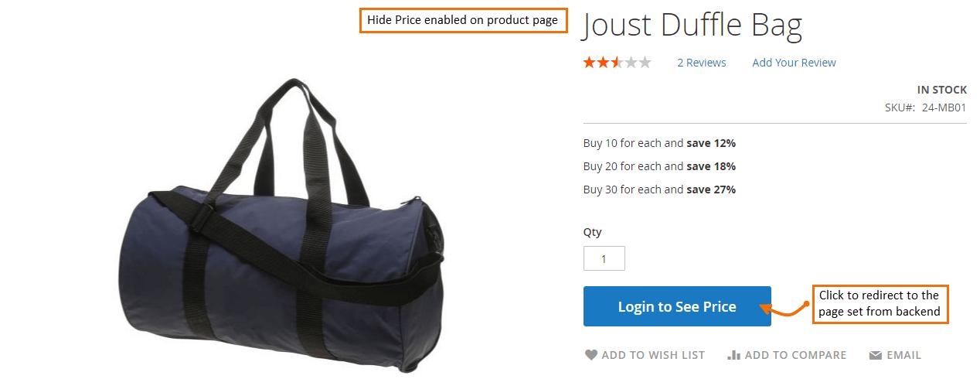Screen dimensions: 980x379
Task: Click the Buy 10 save 12% tier line
Action: coord(659,143)
